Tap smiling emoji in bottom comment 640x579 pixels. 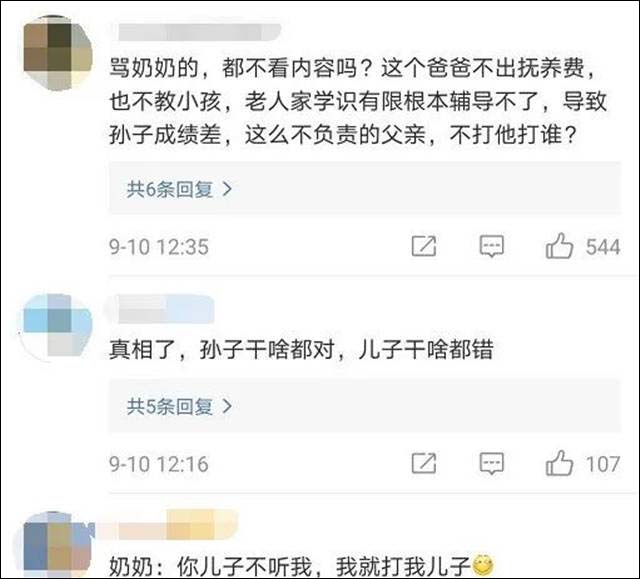point(483,565)
